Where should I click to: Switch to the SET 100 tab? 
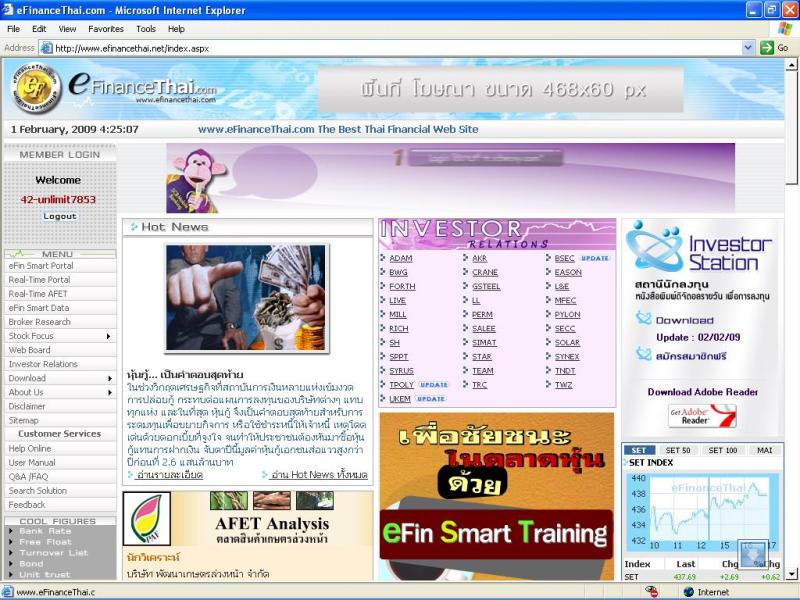pyautogui.click(x=722, y=450)
